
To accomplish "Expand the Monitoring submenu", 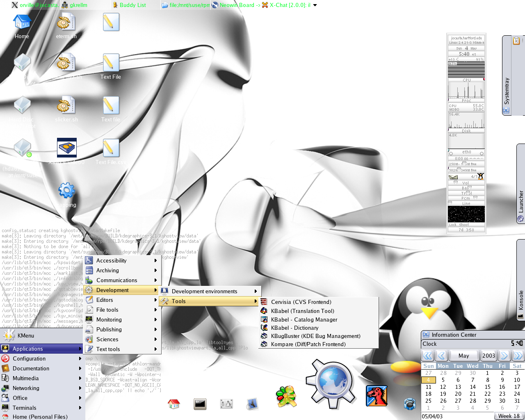I will 122,320.
